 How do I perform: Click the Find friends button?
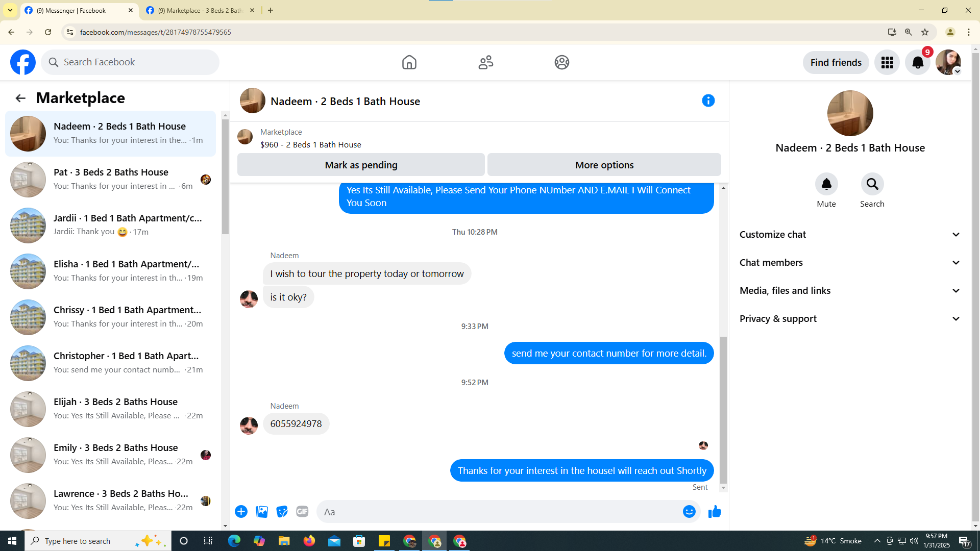[836, 62]
